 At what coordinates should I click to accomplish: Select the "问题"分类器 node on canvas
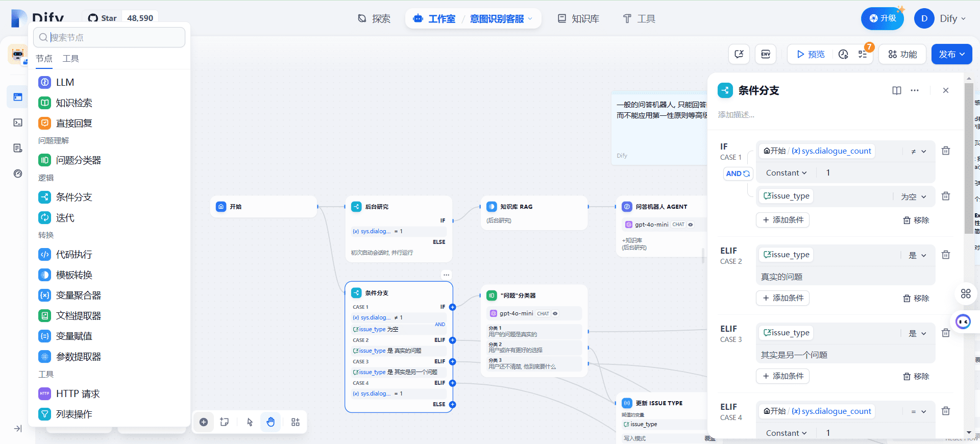click(x=534, y=331)
